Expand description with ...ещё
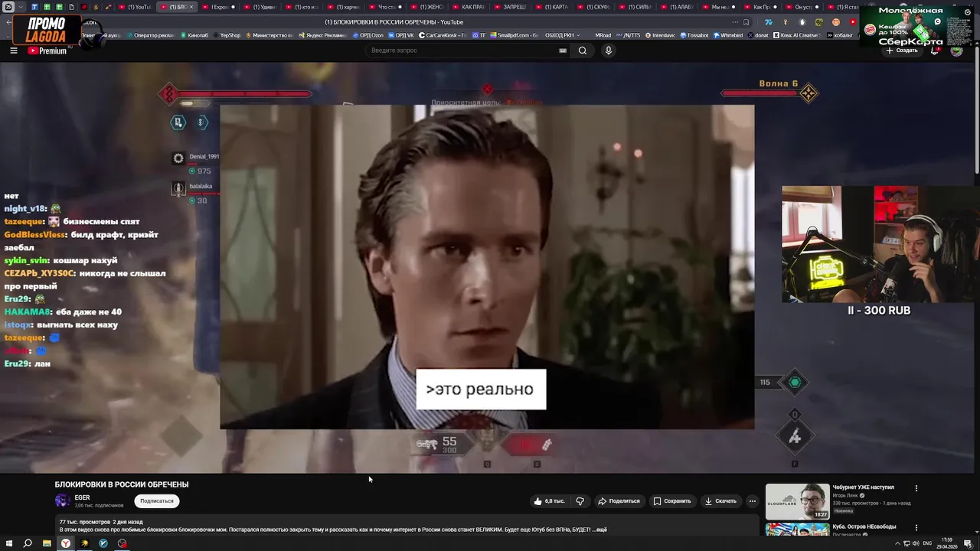The width and height of the screenshot is (980, 551). pos(599,530)
